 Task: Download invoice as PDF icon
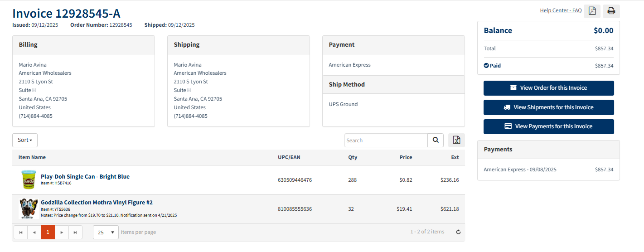[592, 11]
